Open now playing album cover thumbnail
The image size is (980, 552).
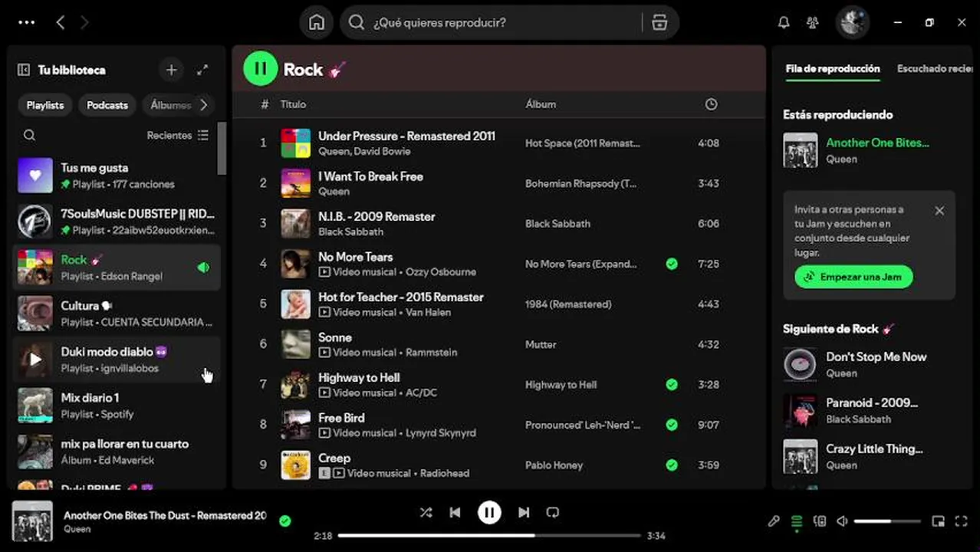[x=33, y=521]
